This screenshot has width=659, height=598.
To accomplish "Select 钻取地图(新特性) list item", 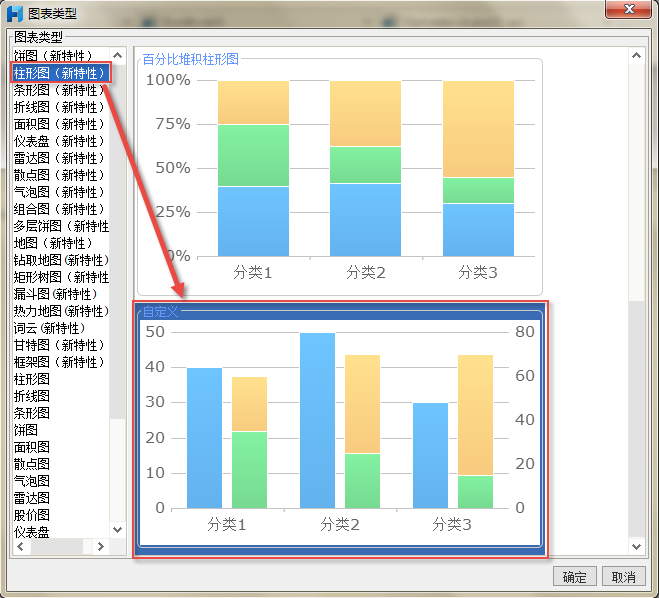I will pyautogui.click(x=61, y=260).
